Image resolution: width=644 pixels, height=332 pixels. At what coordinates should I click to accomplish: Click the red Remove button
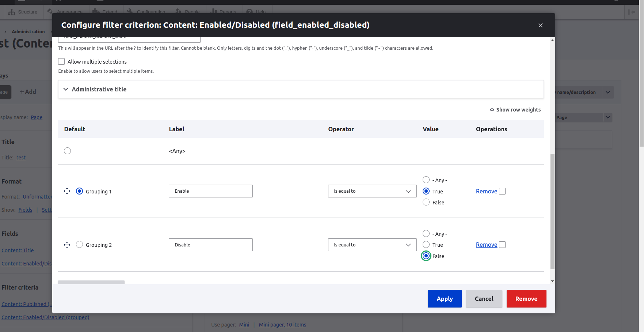coord(526,299)
